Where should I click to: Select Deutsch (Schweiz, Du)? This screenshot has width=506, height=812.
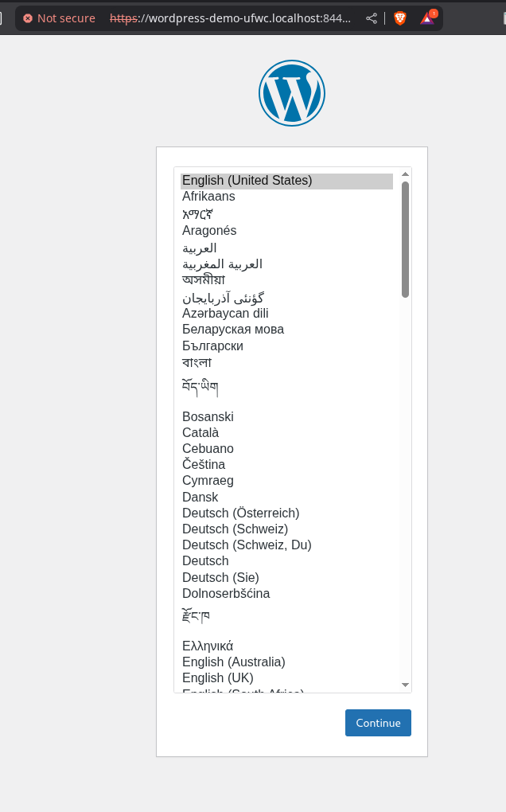286,545
